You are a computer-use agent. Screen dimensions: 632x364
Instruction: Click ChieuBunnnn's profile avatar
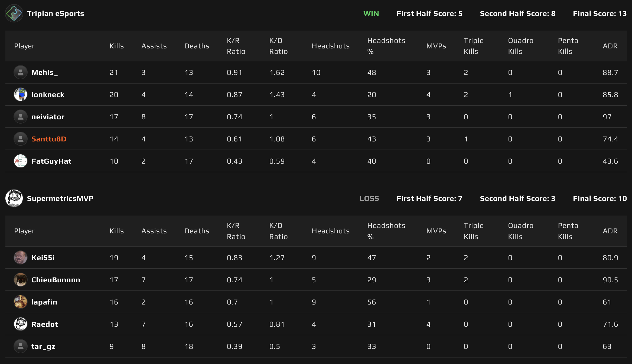coord(21,280)
